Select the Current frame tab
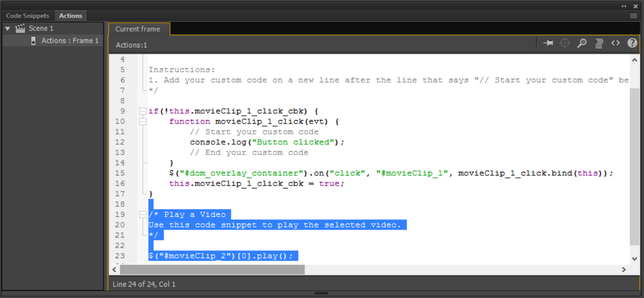The image size is (644, 298). tap(139, 29)
